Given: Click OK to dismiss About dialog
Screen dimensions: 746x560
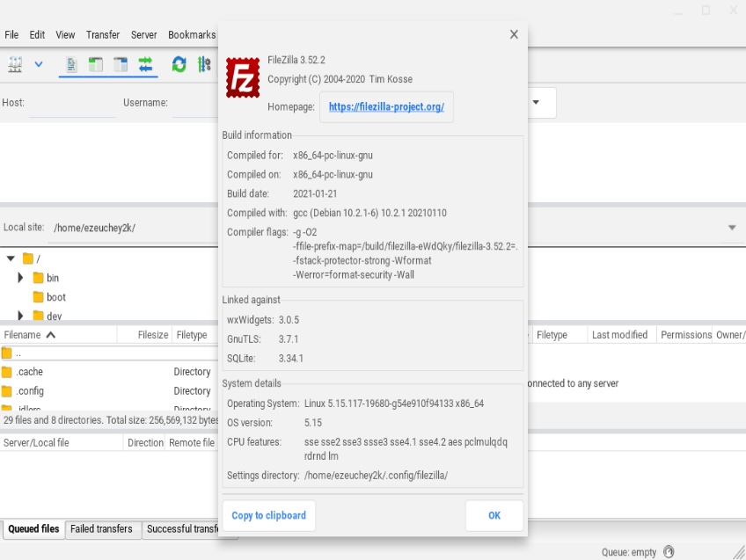Looking at the screenshot, I should click(494, 515).
